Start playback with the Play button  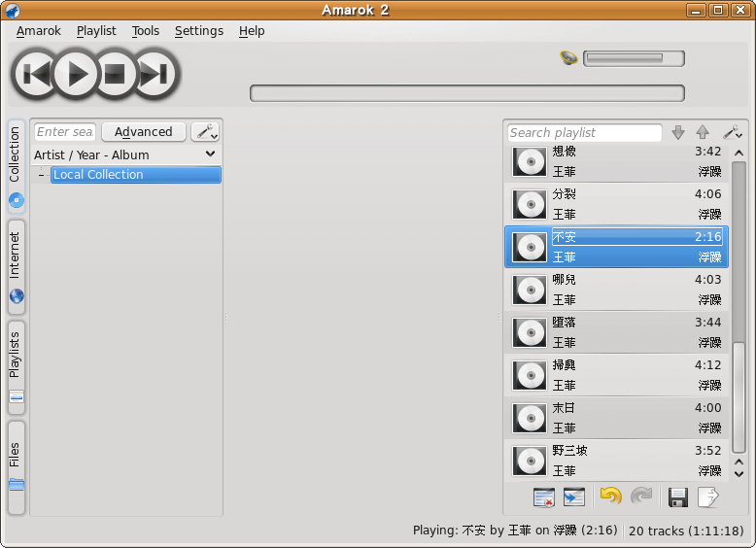pyautogui.click(x=76, y=74)
